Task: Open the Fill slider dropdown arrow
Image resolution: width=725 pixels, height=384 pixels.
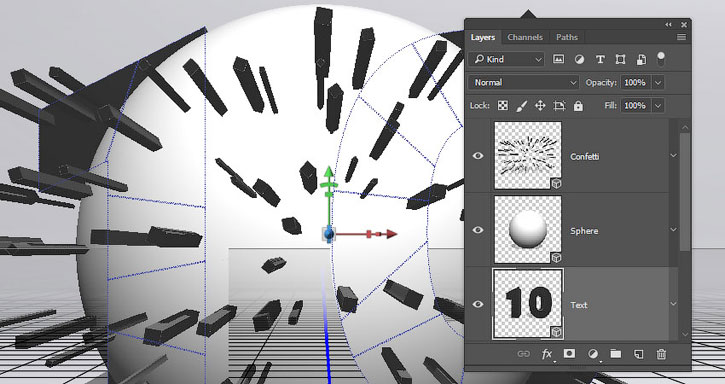Action: click(x=658, y=106)
